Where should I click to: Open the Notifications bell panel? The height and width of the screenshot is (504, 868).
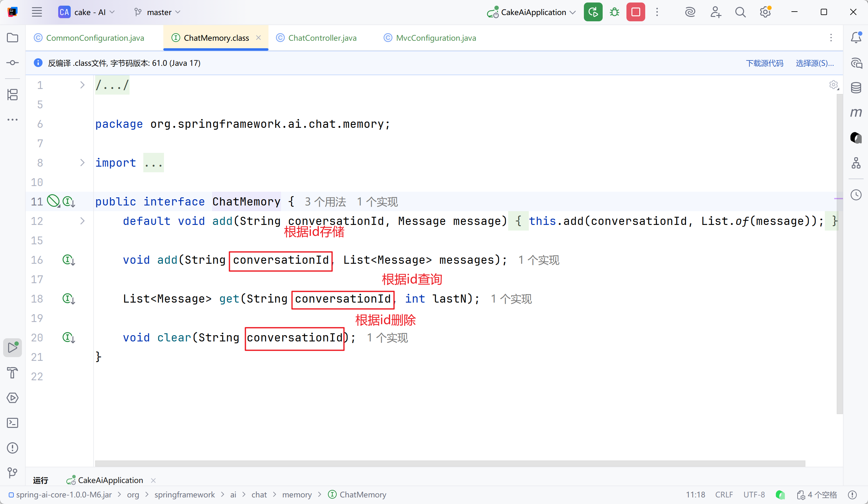pyautogui.click(x=856, y=38)
